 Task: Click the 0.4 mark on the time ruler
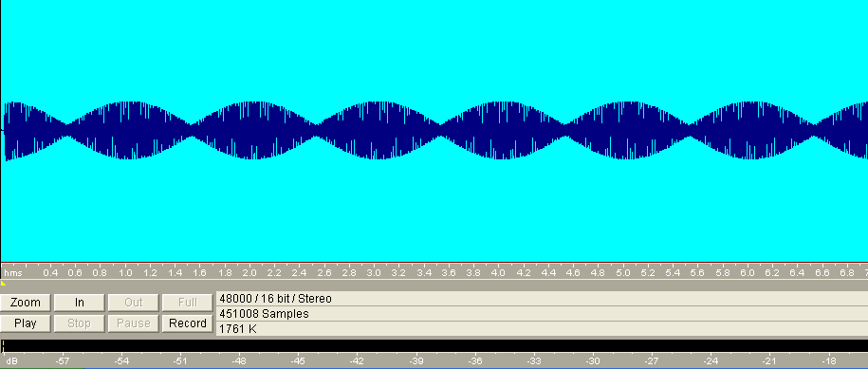coord(50,273)
